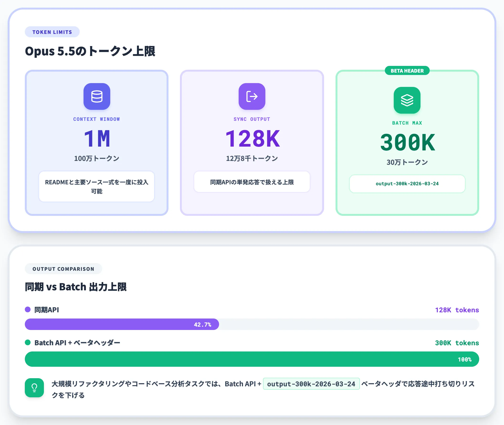Click the 同期API row label
The height and width of the screenshot is (425, 504).
coord(47,310)
